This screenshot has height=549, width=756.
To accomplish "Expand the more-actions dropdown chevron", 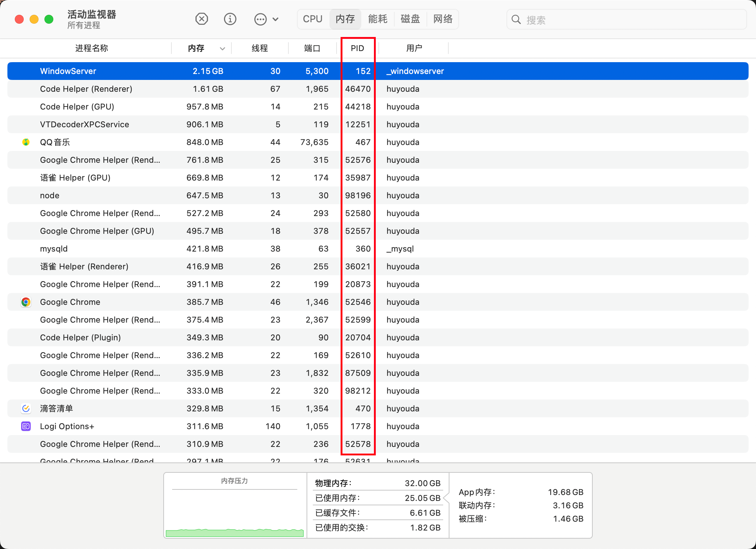I will click(x=275, y=19).
